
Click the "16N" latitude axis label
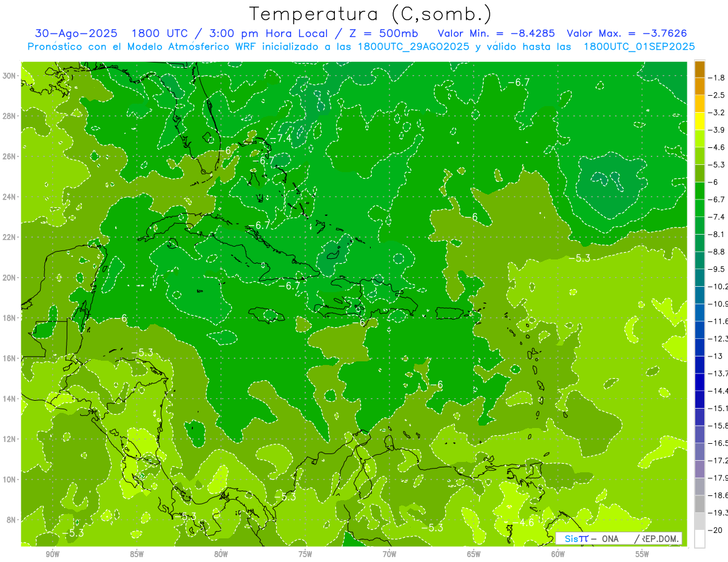point(10,358)
